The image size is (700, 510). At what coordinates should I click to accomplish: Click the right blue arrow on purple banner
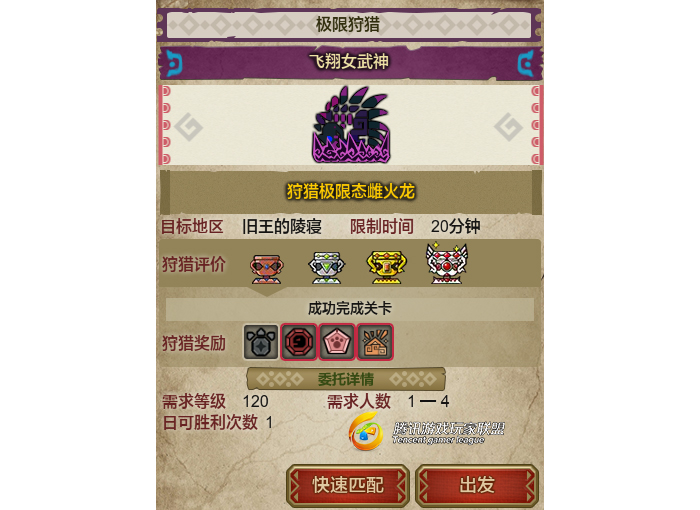pyautogui.click(x=526, y=63)
